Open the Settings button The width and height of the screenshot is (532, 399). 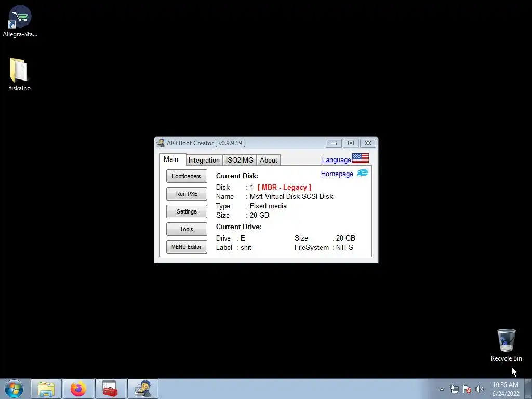point(187,211)
